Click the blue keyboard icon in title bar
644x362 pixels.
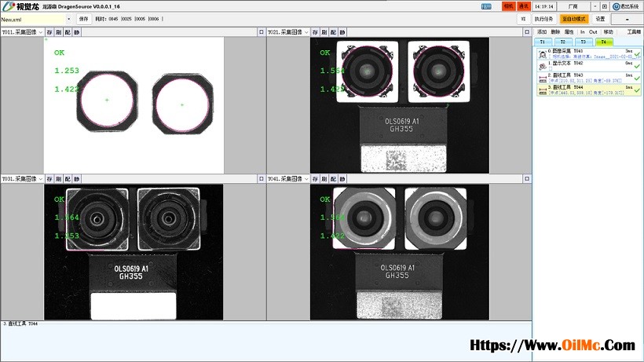coord(486,6)
